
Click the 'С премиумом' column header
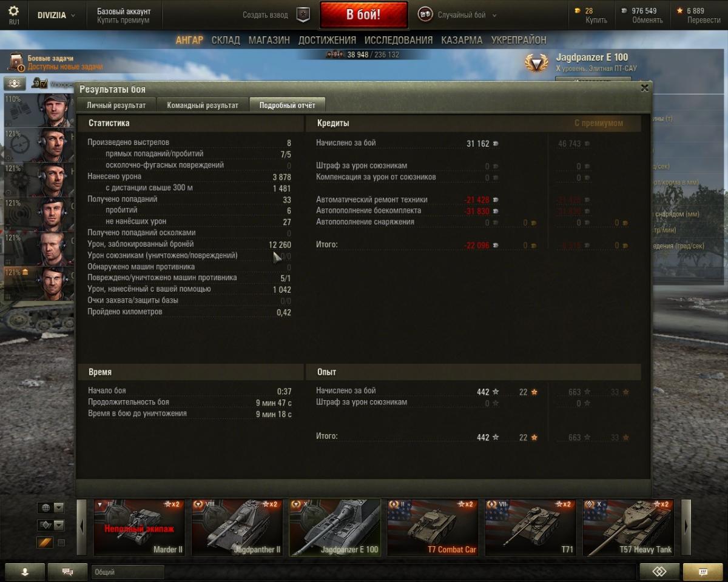click(x=598, y=123)
